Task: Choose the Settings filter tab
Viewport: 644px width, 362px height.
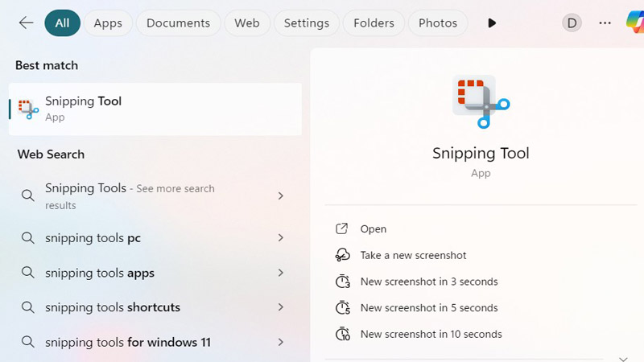Action: [x=307, y=23]
